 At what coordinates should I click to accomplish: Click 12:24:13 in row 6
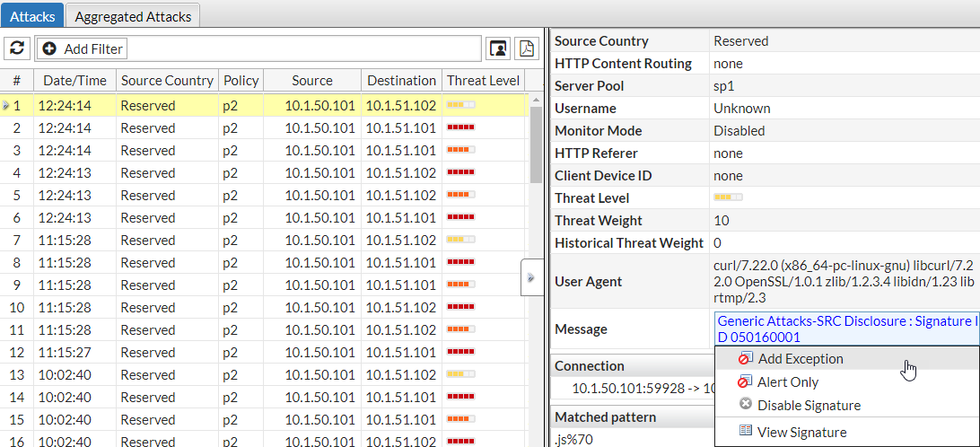65,218
